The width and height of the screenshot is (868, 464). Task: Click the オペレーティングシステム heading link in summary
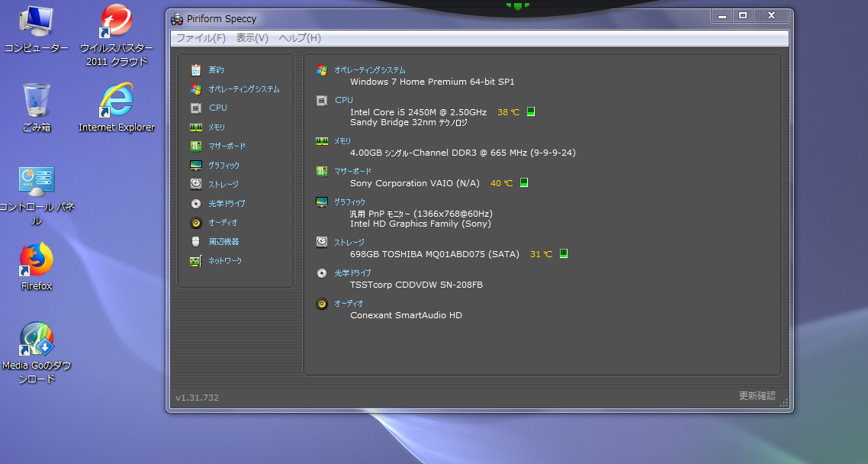tap(370, 70)
